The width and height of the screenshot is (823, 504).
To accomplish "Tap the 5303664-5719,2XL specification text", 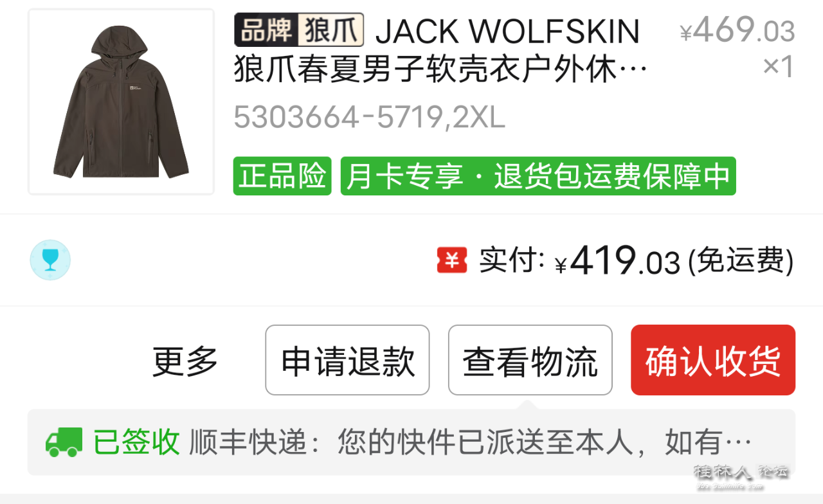I will pyautogui.click(x=369, y=118).
